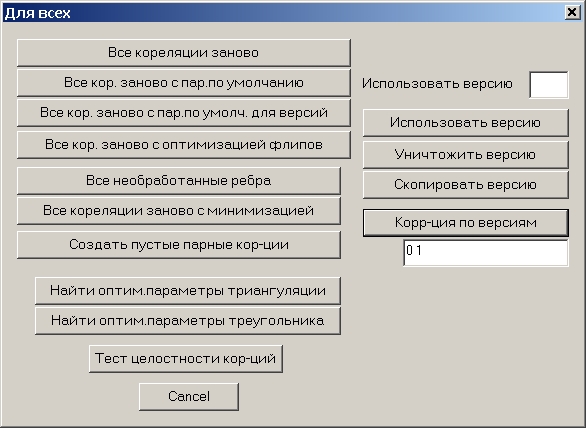The image size is (586, 428).
Task: Click the Уничтожить версию button
Action: point(466,154)
